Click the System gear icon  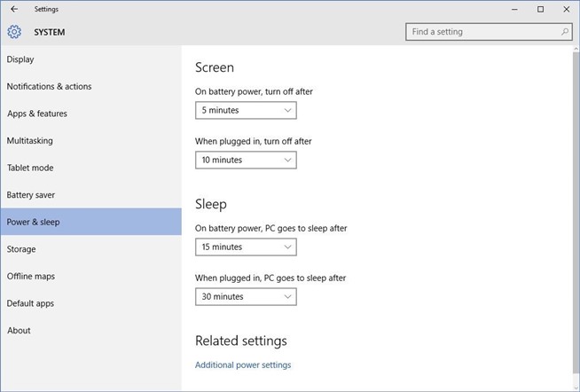point(14,32)
